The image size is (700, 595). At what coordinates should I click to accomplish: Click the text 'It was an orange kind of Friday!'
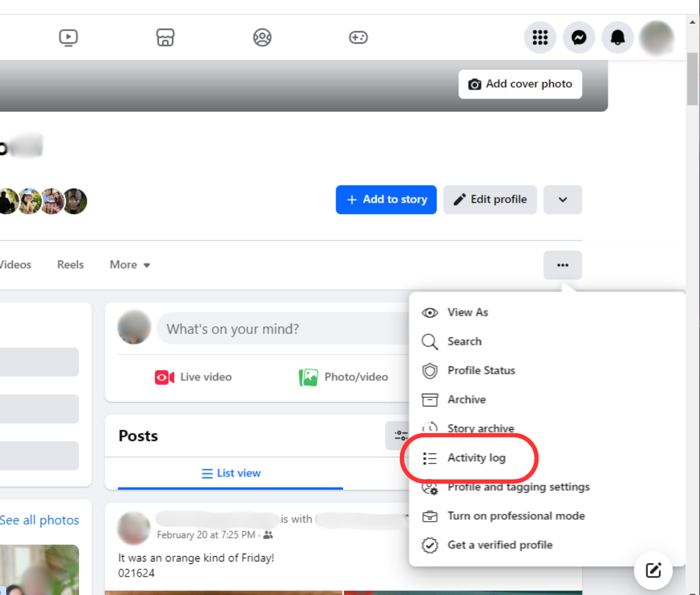(x=196, y=558)
